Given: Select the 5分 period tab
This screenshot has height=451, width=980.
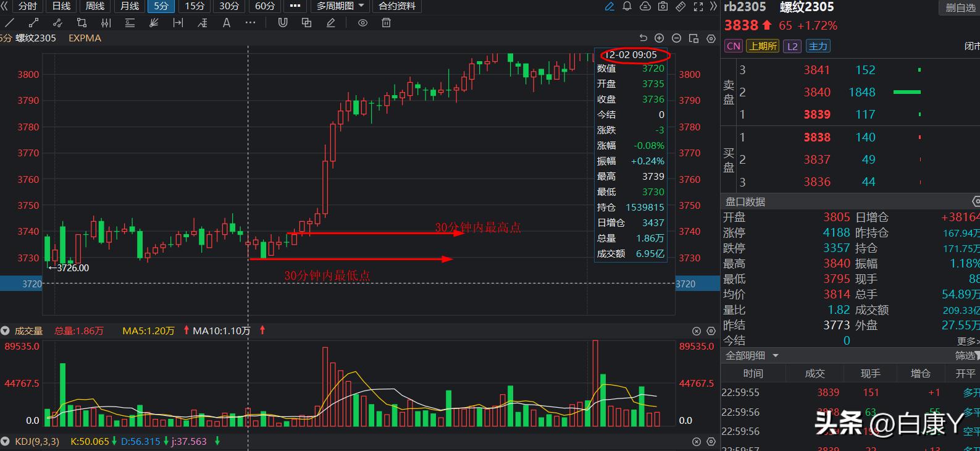Looking at the screenshot, I should (x=161, y=6).
